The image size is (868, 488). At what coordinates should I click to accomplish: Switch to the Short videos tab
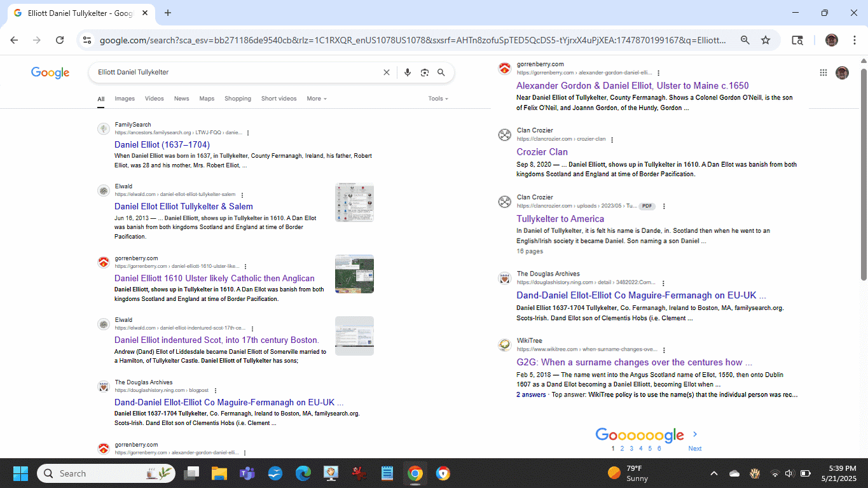coord(279,99)
